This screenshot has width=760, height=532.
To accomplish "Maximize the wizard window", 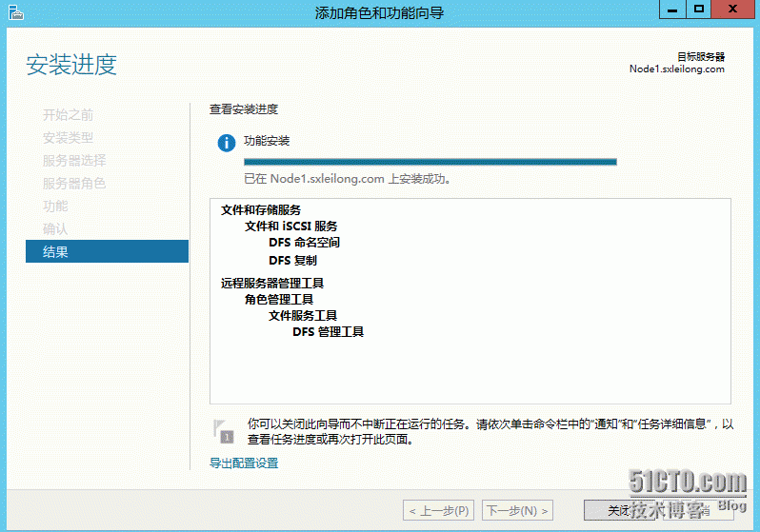I will click(x=698, y=10).
